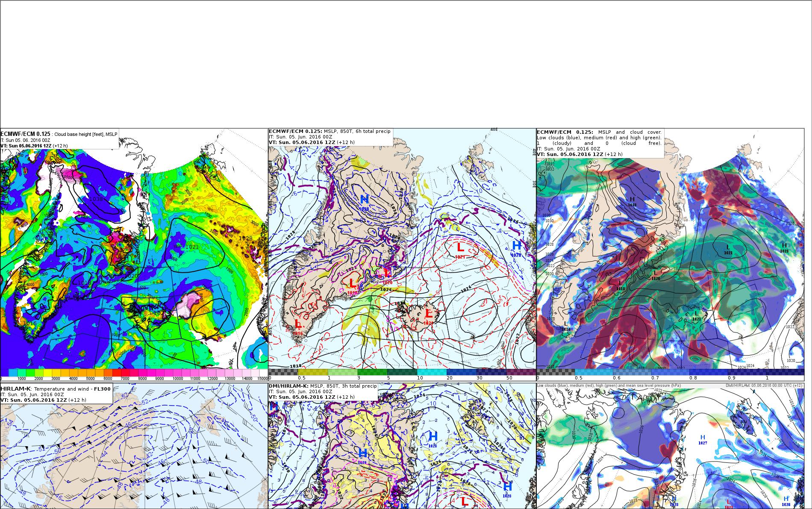Screen dimensions: 812x509
Task: Click the cyan 10–20 segment of 6h precip legend
Action: click(432, 372)
